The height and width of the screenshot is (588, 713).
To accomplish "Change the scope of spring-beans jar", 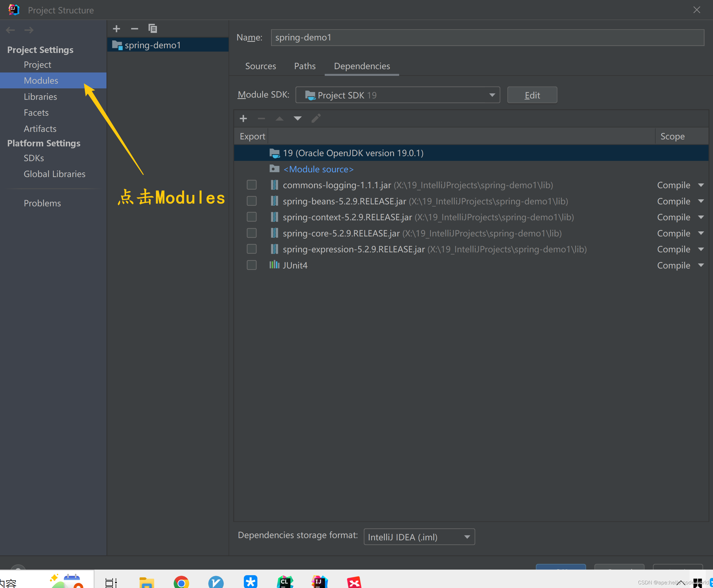I will coord(680,201).
